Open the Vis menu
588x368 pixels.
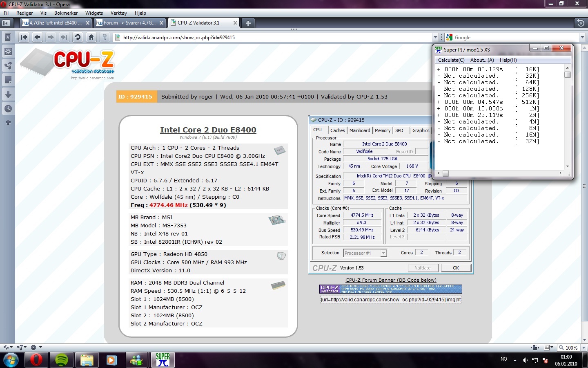tap(43, 13)
